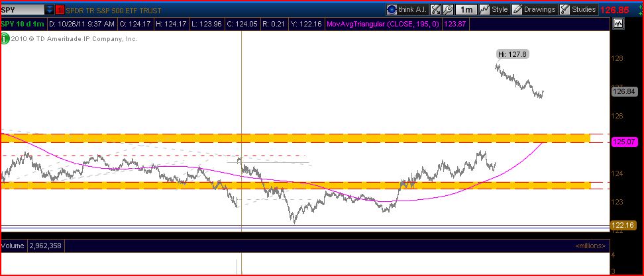The width and height of the screenshot is (644, 276).
Task: Click the close value C: 124.05
Action: (x=243, y=24)
